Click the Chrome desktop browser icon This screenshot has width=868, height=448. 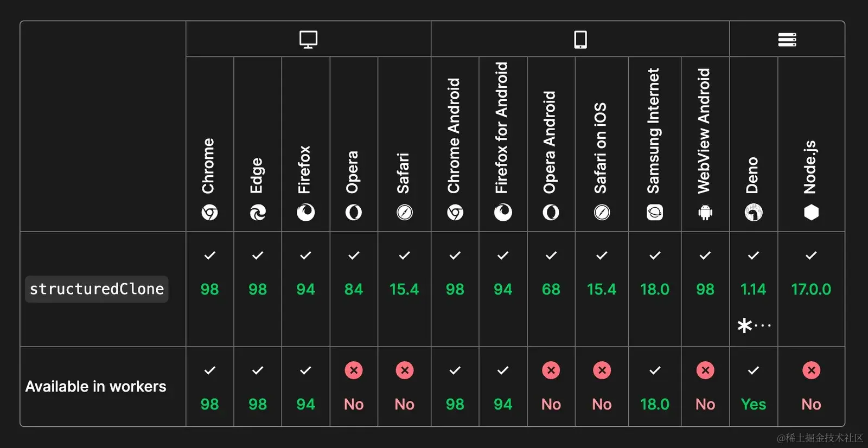click(x=210, y=213)
